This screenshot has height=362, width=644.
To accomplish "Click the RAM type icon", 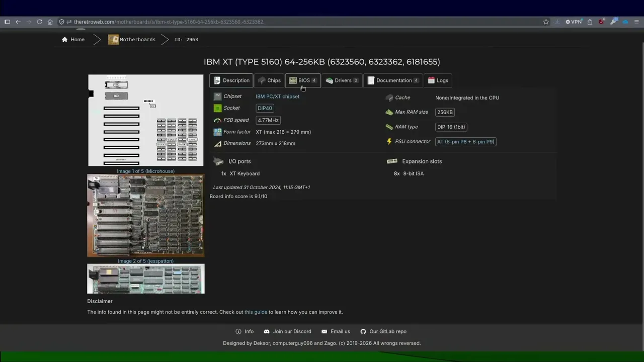I will [x=389, y=127].
